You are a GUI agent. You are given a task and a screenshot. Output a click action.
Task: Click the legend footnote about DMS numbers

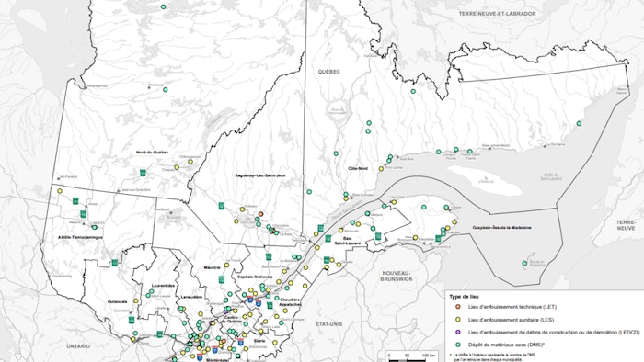tap(492, 356)
